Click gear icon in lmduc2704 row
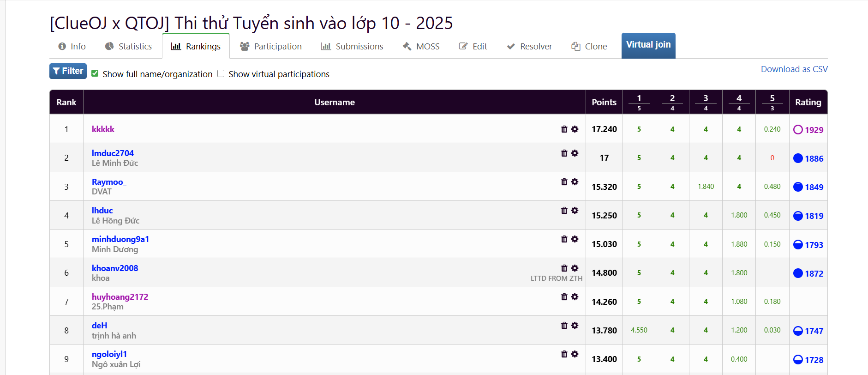Image resolution: width=868 pixels, height=375 pixels. pos(575,153)
